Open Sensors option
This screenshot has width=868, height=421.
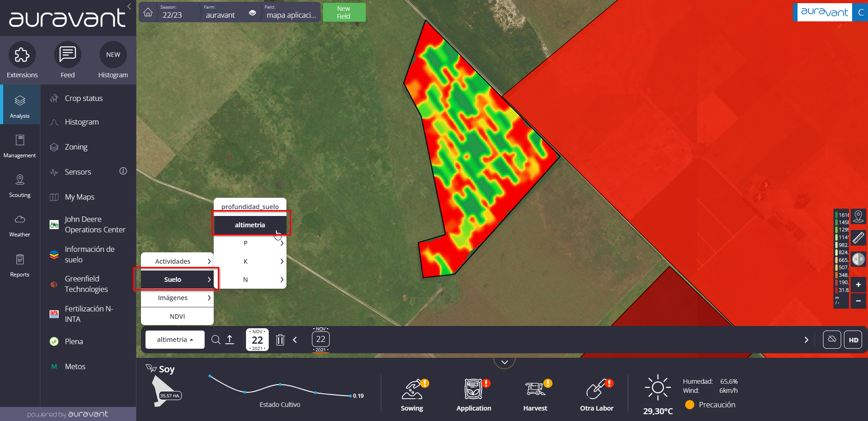pyautogui.click(x=78, y=172)
